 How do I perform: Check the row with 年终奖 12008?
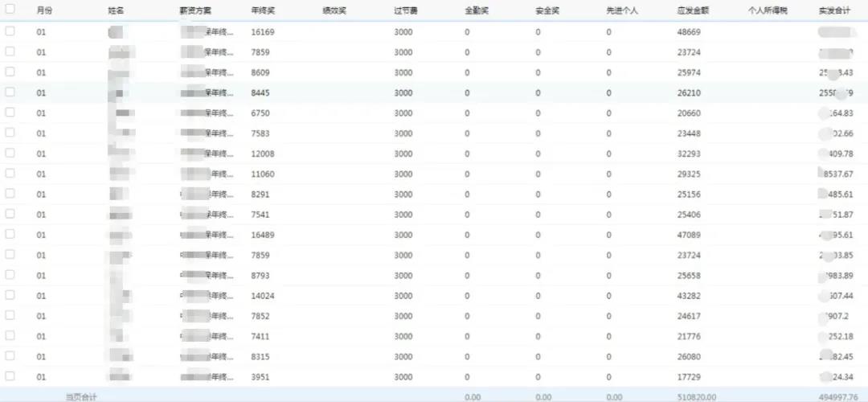click(x=10, y=153)
